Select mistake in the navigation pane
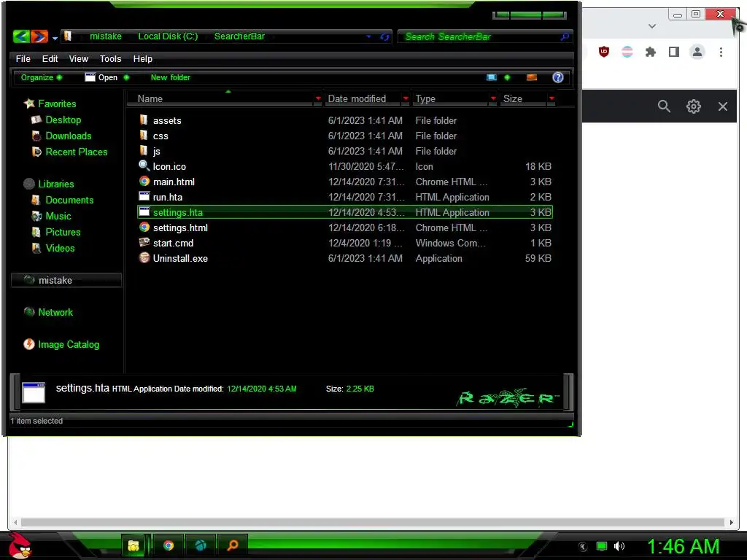 tap(66, 280)
